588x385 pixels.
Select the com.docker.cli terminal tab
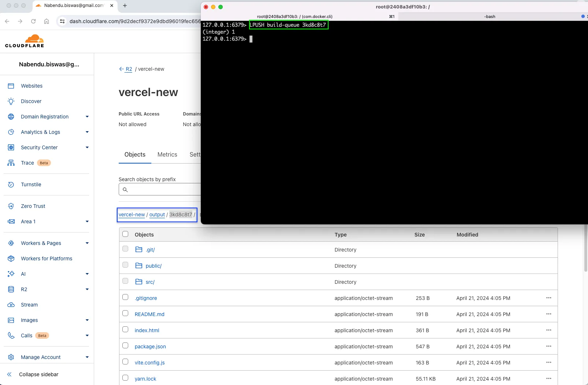[295, 16]
